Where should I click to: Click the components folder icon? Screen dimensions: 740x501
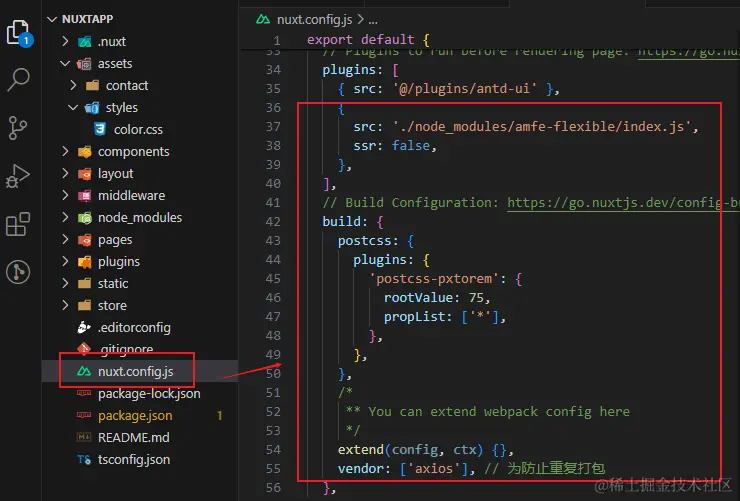pos(84,151)
